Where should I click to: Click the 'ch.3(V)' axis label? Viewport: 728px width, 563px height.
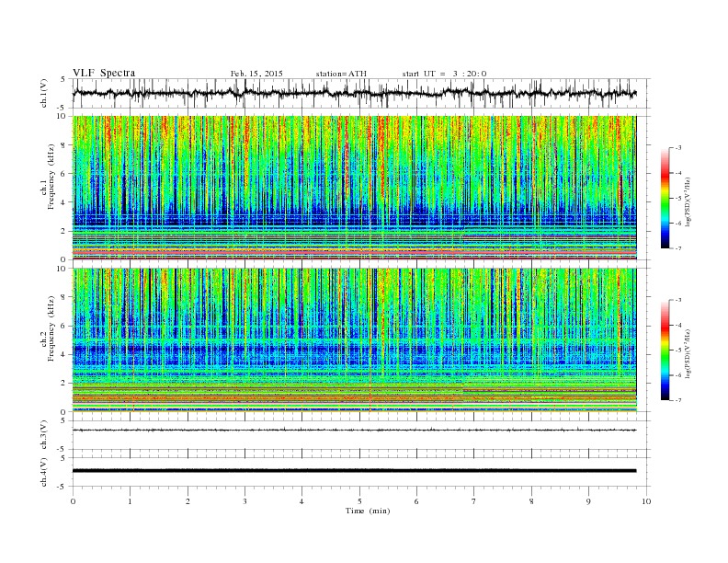click(44, 435)
